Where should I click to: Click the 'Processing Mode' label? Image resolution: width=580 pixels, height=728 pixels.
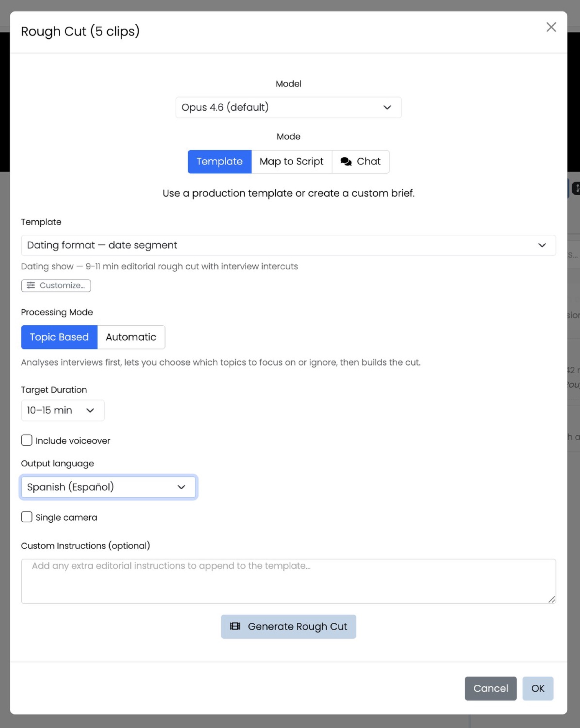(57, 312)
